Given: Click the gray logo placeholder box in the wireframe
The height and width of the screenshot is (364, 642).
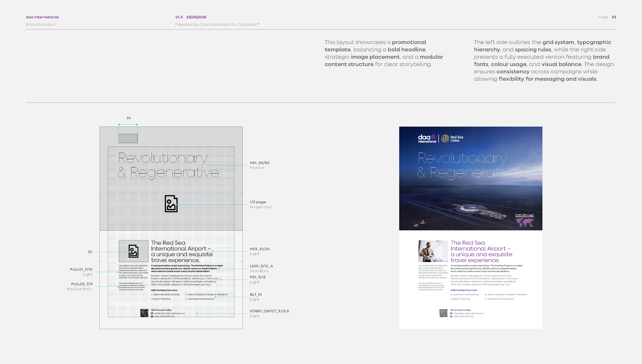Looking at the screenshot, I should click(x=128, y=138).
